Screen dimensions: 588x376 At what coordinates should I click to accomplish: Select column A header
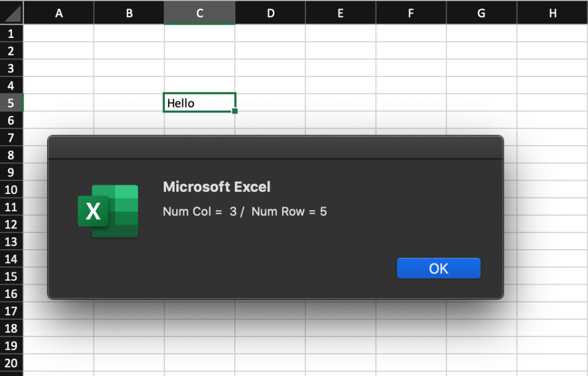[x=59, y=12]
